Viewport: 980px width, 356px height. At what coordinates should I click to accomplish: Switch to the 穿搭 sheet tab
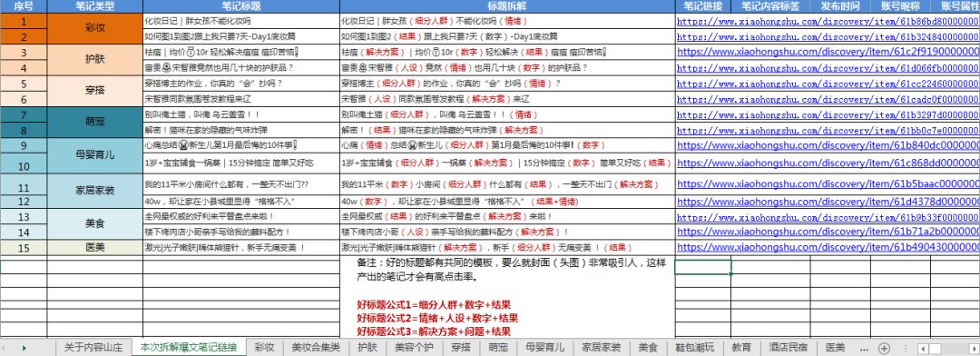pos(461,348)
